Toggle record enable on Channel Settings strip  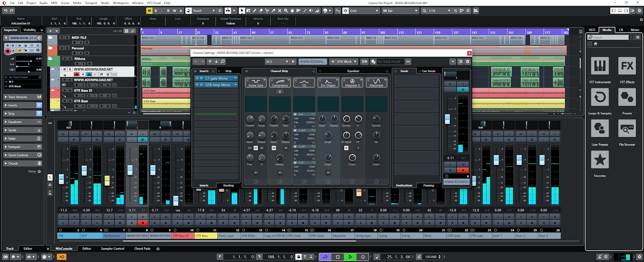coord(463,170)
